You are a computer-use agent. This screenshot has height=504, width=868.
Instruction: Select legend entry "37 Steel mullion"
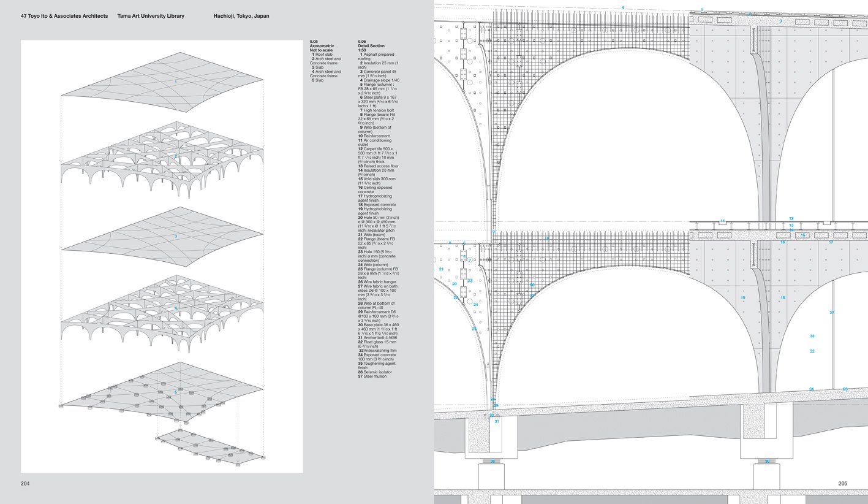(373, 376)
